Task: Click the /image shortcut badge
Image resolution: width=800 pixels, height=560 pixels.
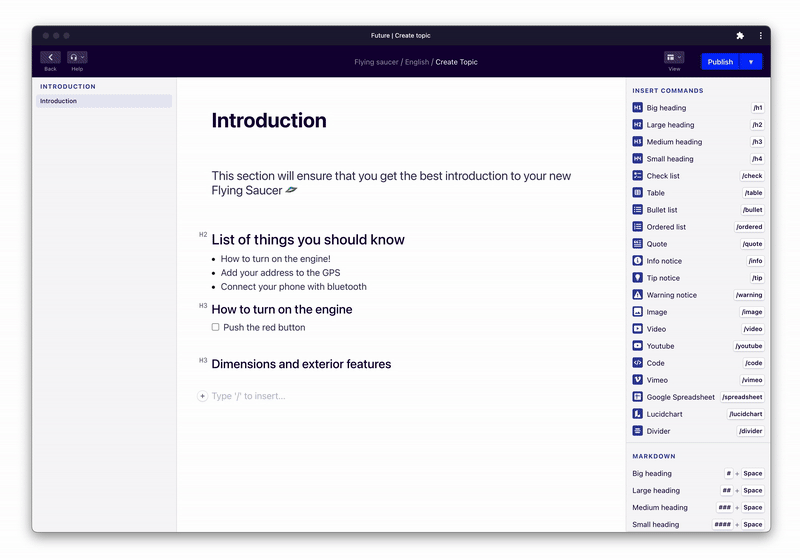Action: pos(752,312)
